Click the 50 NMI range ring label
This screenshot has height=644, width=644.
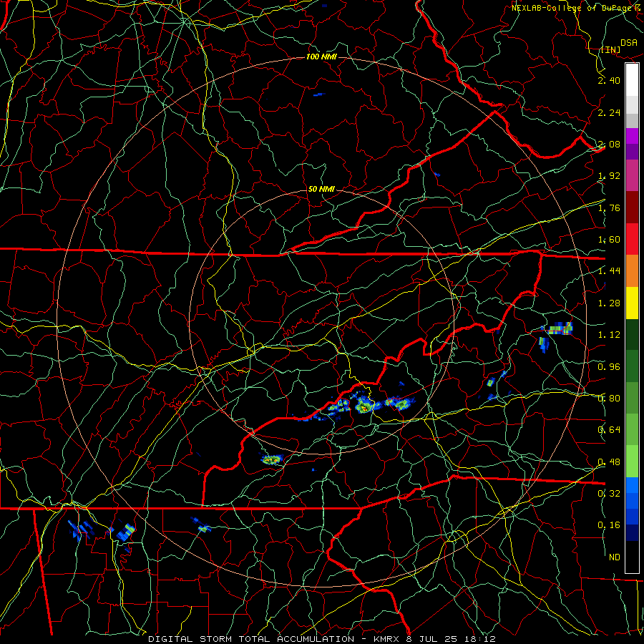321,190
